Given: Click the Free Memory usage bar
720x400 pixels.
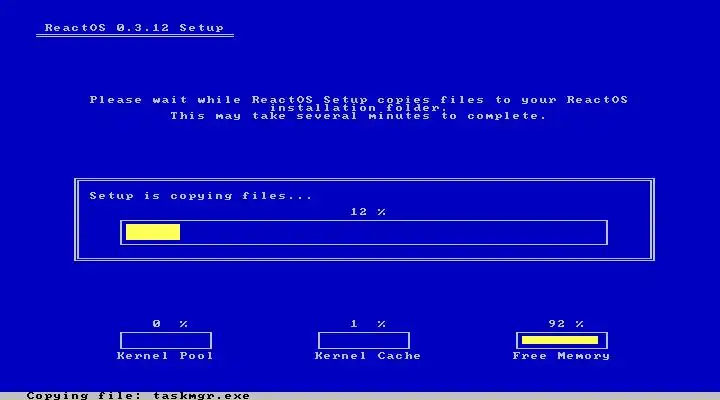Looking at the screenshot, I should coord(562,341).
